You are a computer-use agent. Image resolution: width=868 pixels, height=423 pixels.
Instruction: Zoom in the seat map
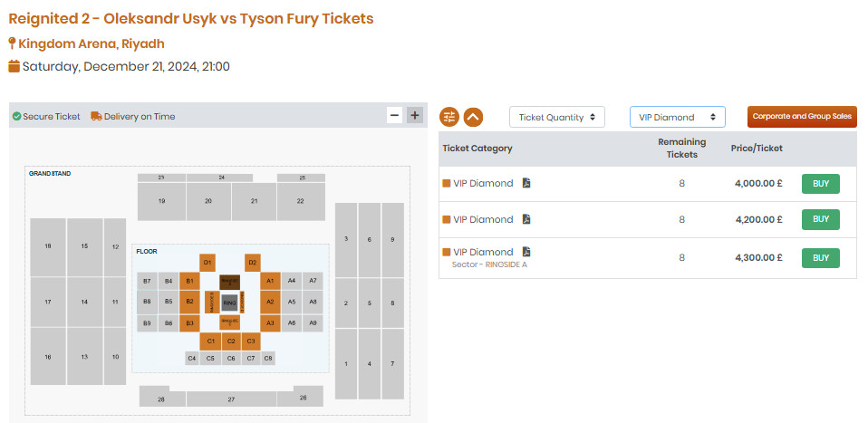click(x=414, y=115)
